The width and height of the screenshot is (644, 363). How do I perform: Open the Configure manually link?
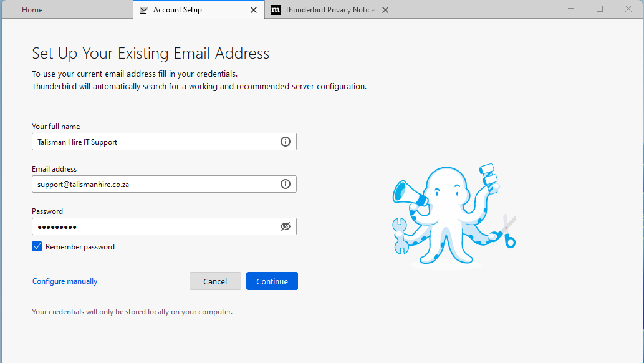[x=65, y=281]
